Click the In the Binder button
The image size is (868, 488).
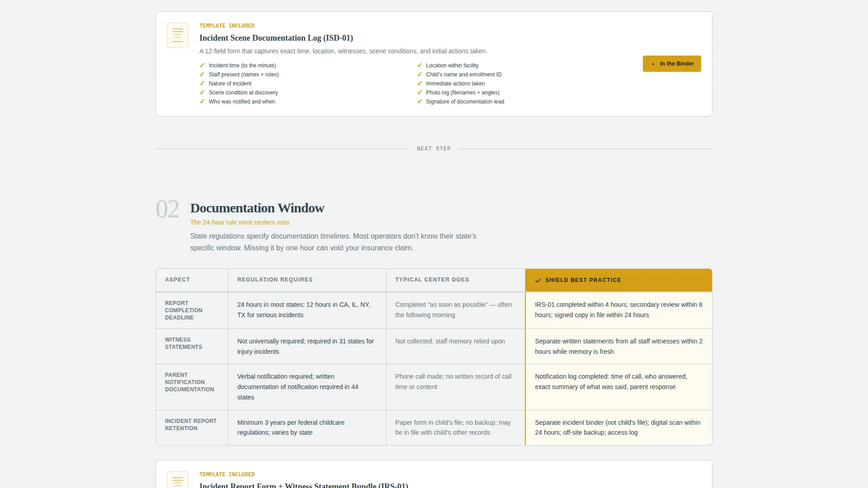point(672,64)
